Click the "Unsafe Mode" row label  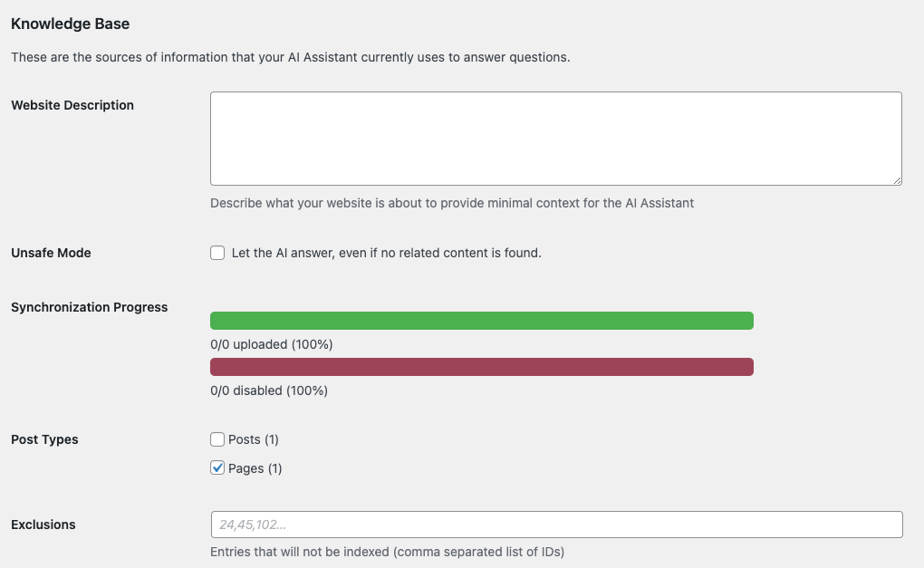pos(51,253)
